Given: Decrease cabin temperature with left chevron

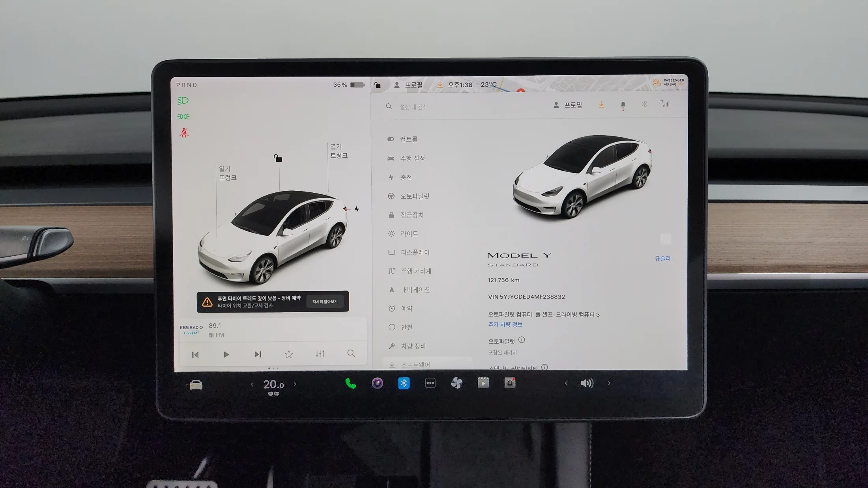Looking at the screenshot, I should pyautogui.click(x=252, y=384).
